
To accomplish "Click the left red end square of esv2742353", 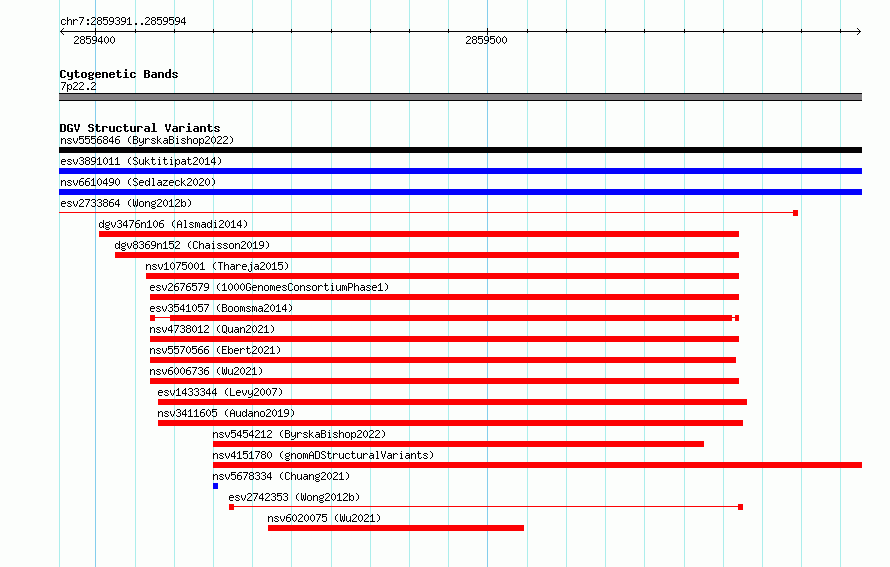I will click(232, 507).
